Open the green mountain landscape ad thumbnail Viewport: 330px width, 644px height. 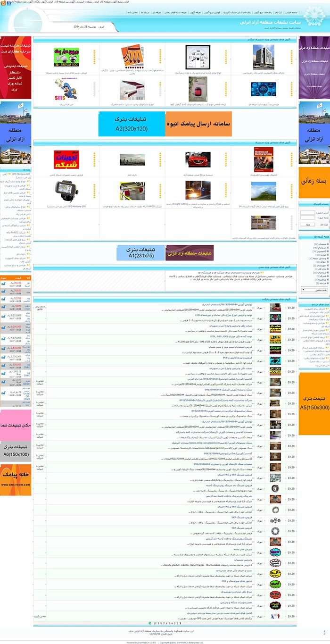click(x=264, y=192)
